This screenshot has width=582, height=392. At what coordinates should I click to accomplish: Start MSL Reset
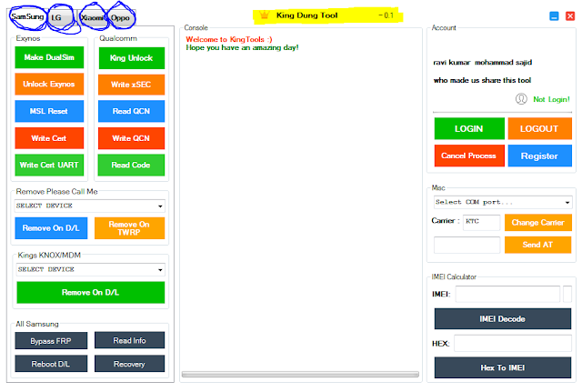point(49,111)
